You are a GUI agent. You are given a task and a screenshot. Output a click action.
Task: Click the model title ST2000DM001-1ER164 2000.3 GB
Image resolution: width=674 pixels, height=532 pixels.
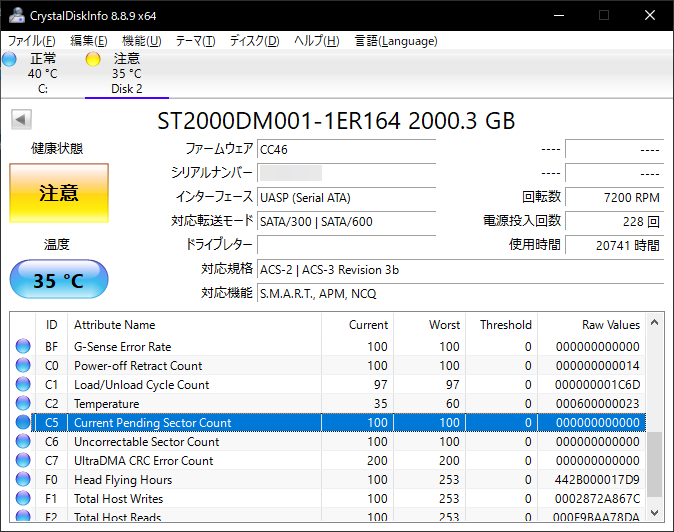(336, 121)
